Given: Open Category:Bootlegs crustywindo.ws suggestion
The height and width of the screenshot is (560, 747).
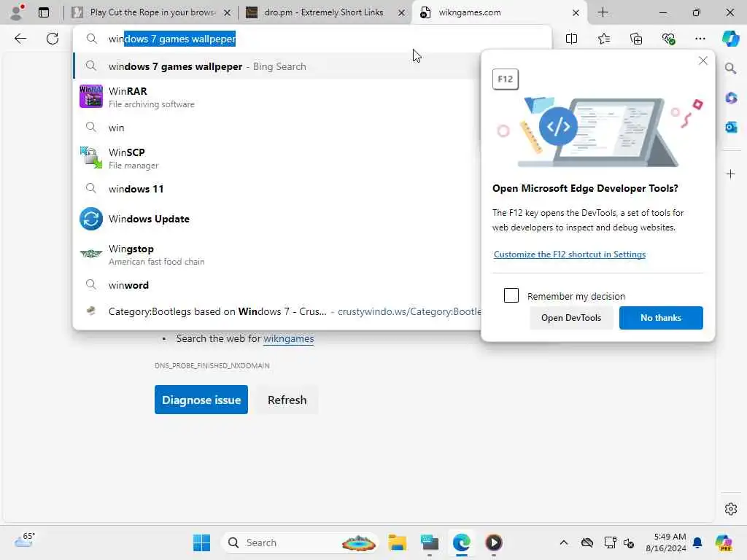Looking at the screenshot, I should 277,311.
